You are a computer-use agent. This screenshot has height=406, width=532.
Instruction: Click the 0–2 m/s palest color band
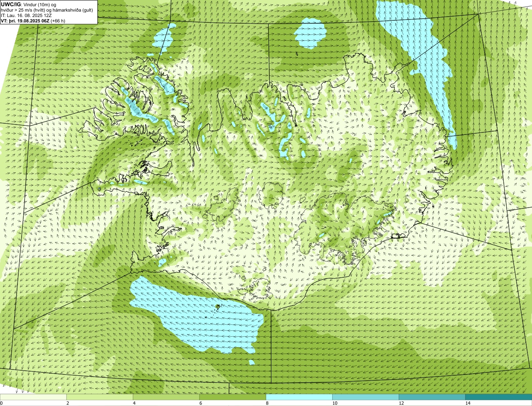pyautogui.click(x=33, y=397)
